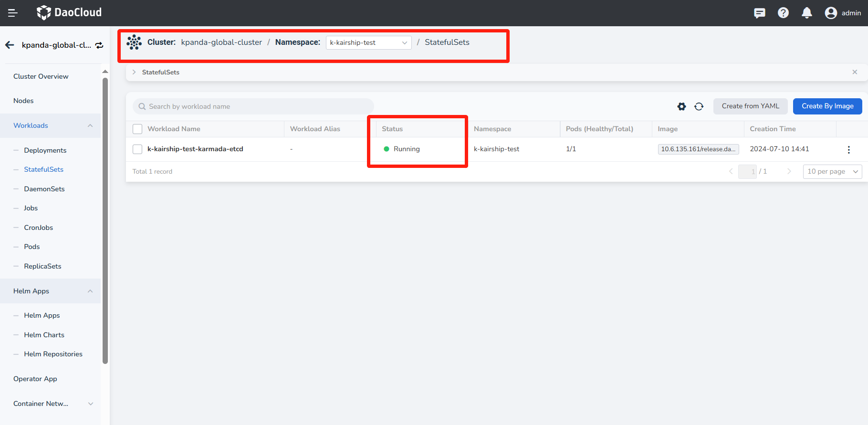Check the select-all workloads checkbox
The height and width of the screenshot is (425, 868).
pyautogui.click(x=137, y=129)
